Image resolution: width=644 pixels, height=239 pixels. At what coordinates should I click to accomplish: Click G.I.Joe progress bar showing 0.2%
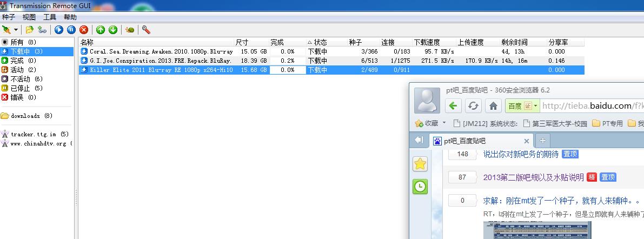[x=288, y=61]
